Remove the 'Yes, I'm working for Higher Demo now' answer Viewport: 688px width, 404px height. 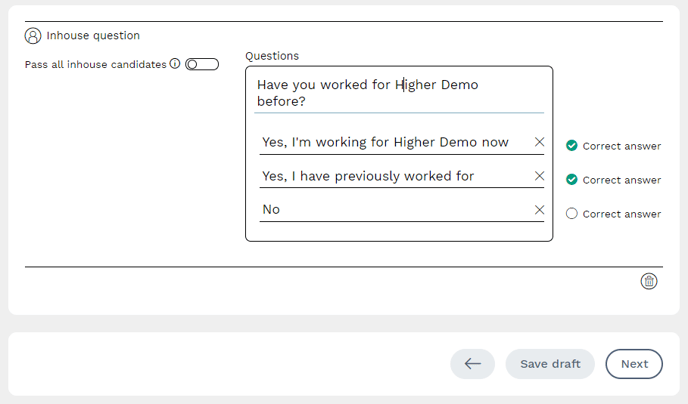pos(540,142)
